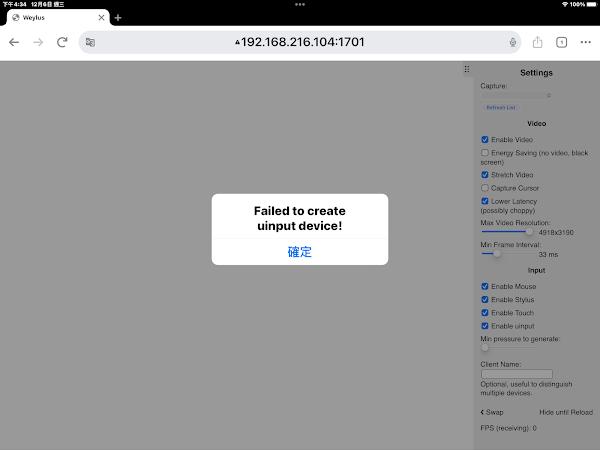The image size is (600, 450).
Task: Open the page translate icon in address bar
Action: (90, 42)
